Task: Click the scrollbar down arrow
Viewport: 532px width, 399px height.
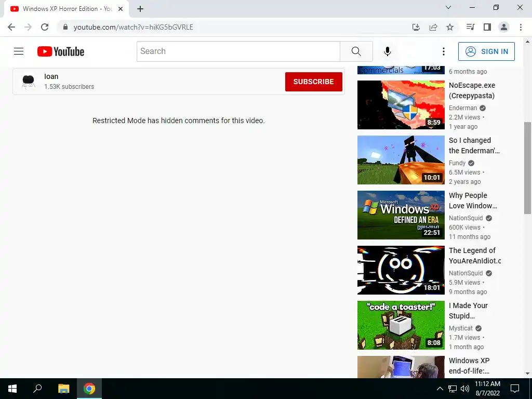Action: coord(527,374)
